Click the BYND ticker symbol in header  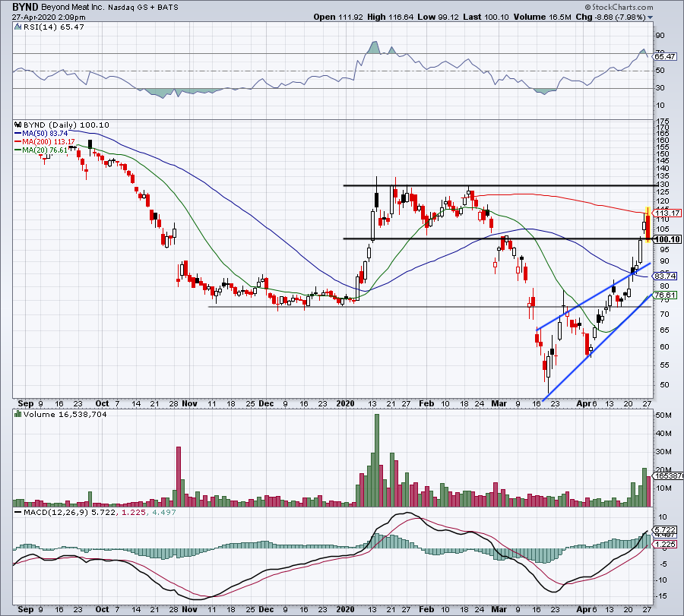click(25, 7)
